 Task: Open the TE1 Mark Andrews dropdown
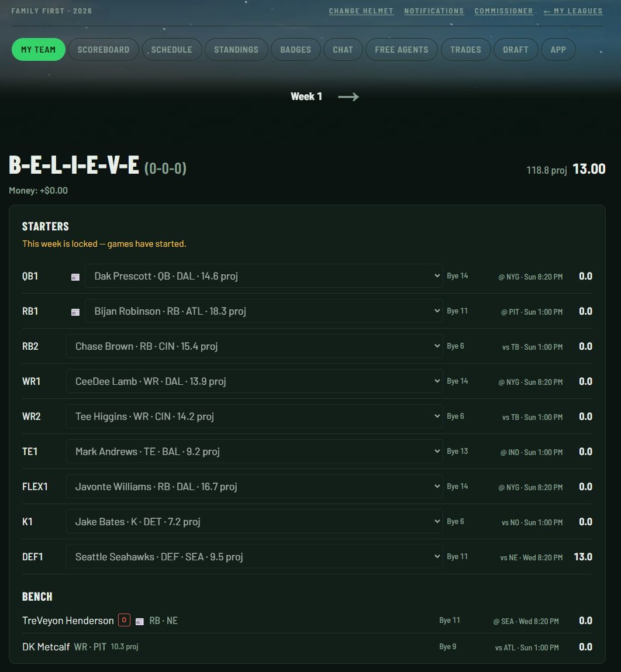[254, 452]
